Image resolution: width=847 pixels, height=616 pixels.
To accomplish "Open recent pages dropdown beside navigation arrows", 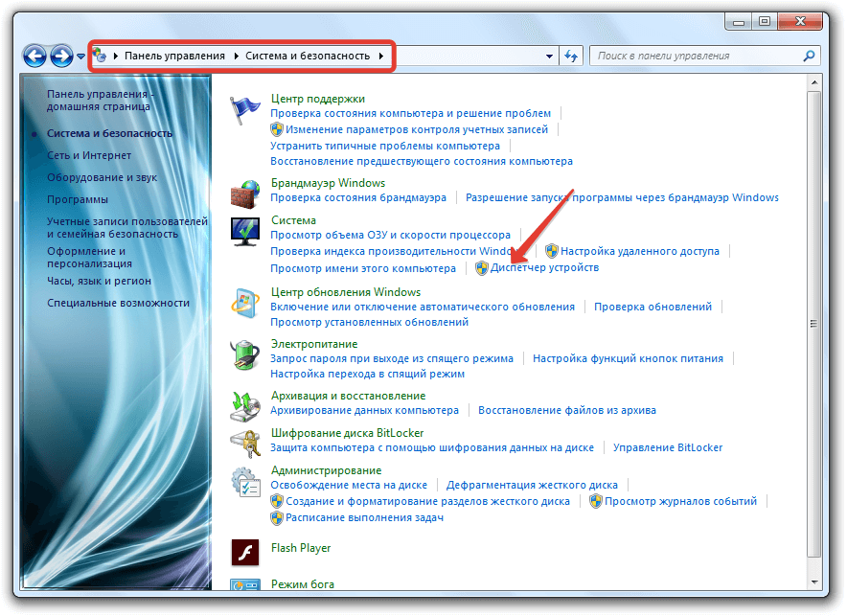I will pyautogui.click(x=81, y=57).
